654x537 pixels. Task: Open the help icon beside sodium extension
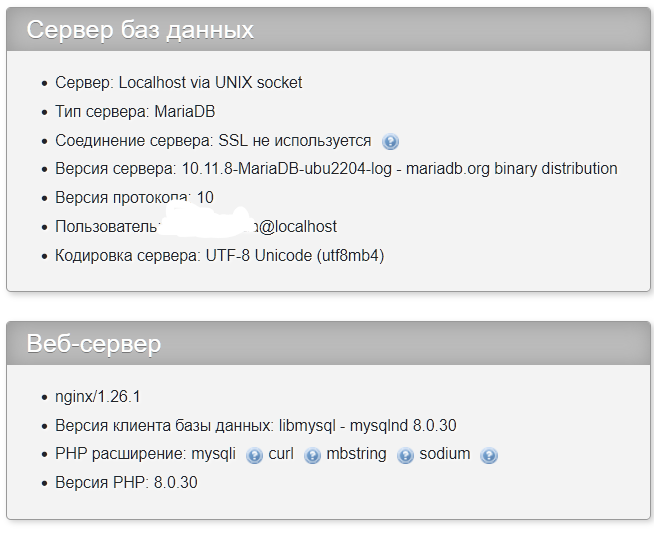(x=489, y=455)
